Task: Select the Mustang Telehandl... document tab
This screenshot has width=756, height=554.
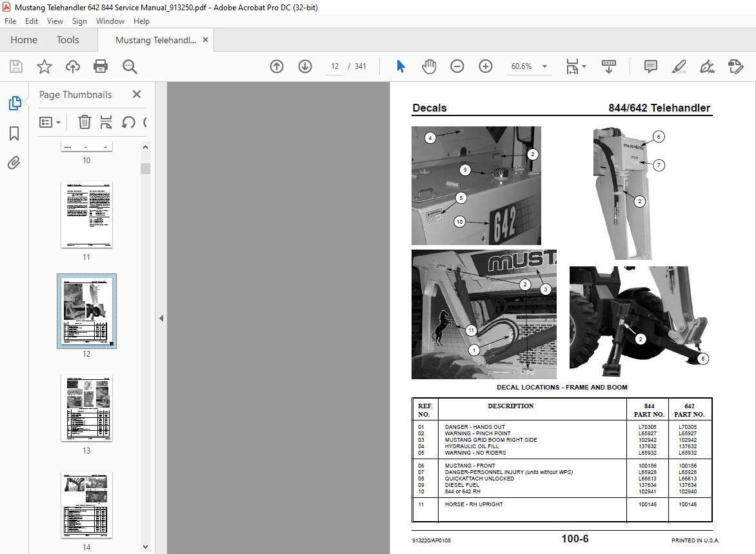Action: 155,40
